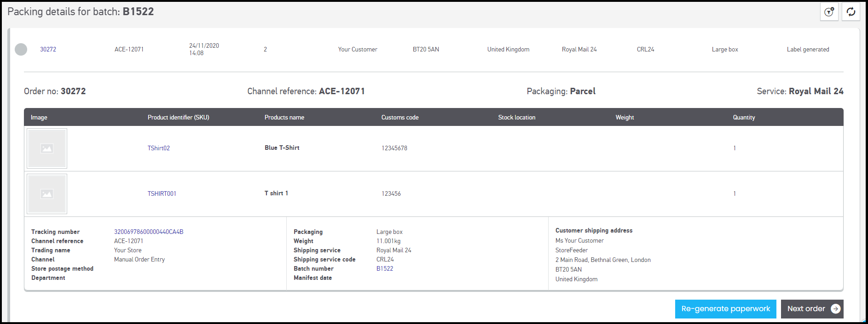Viewport: 868px width, 324px height.
Task: Click the arrow icon in Next order
Action: click(835, 309)
